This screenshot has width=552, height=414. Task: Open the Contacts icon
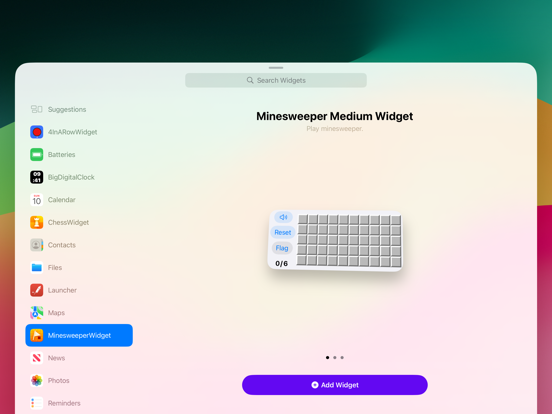pyautogui.click(x=37, y=245)
